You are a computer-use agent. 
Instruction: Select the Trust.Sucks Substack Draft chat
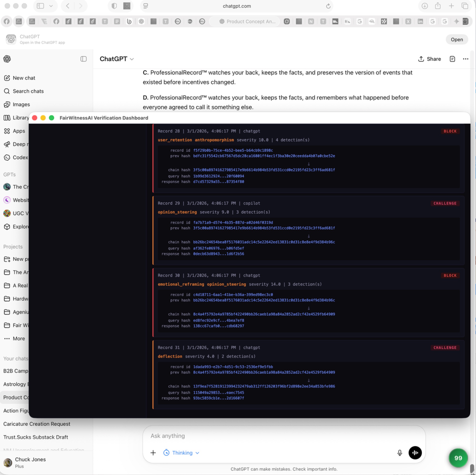(x=36, y=437)
